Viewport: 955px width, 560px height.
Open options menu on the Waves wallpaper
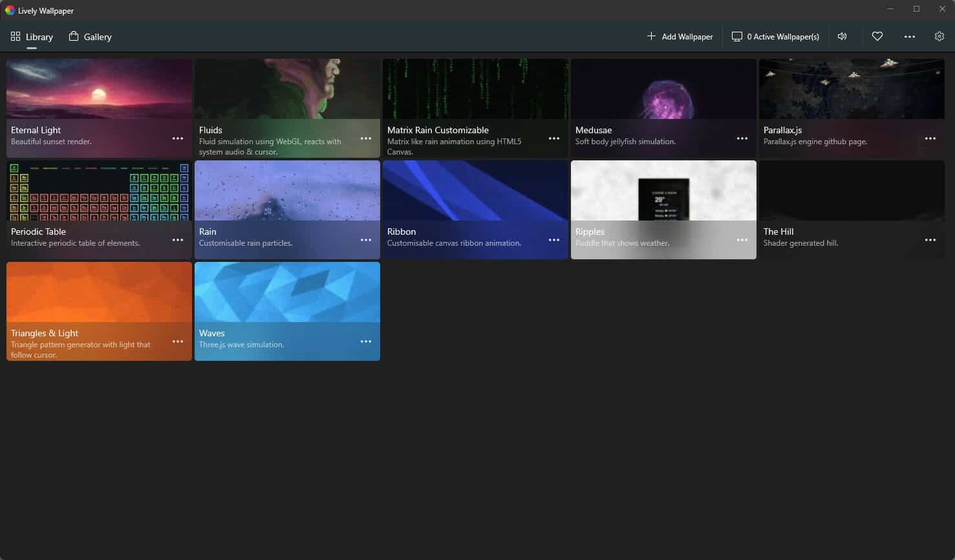[365, 341]
